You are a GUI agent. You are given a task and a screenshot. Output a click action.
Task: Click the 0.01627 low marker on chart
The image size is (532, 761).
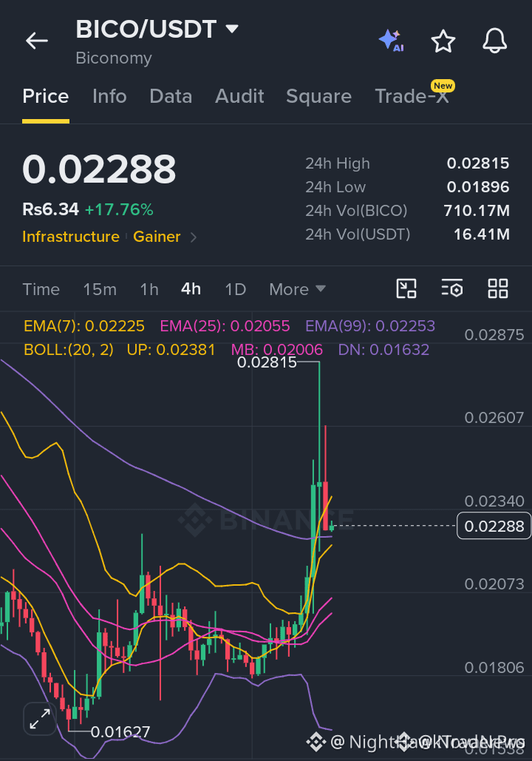coord(120,731)
